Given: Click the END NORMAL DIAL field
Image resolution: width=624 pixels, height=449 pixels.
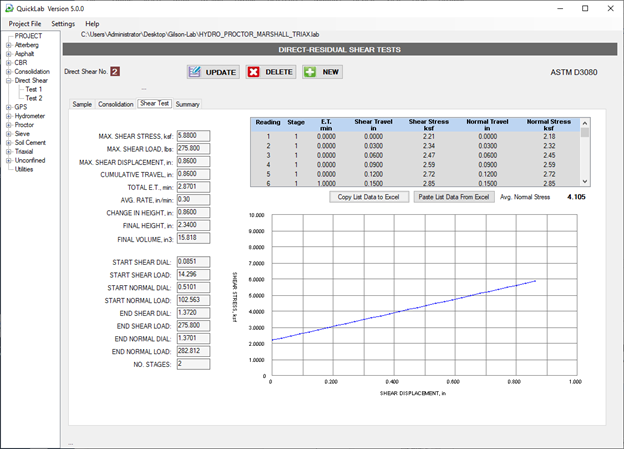Looking at the screenshot, I should [x=193, y=338].
